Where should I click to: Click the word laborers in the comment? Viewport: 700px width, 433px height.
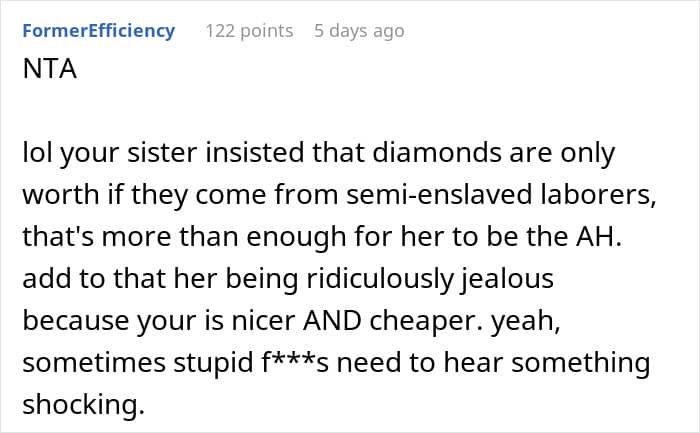(x=598, y=195)
